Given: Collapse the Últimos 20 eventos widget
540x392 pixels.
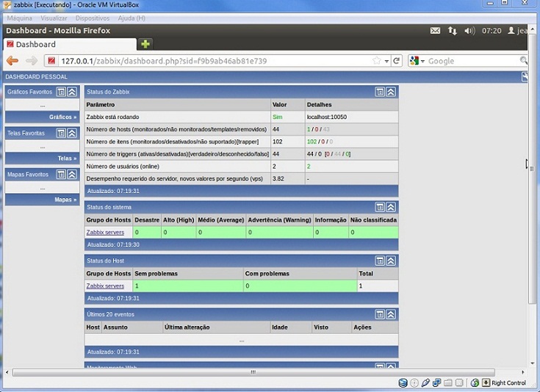Looking at the screenshot, I should [391, 315].
